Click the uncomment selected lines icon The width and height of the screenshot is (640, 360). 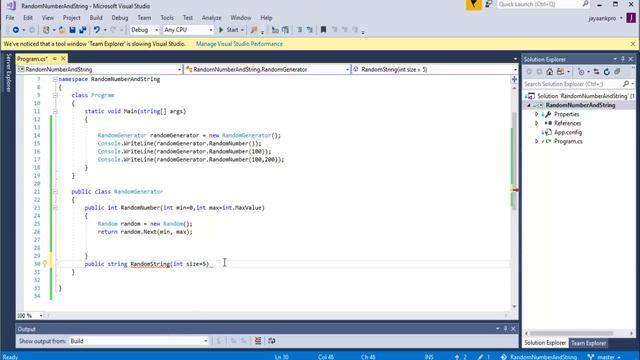point(310,30)
